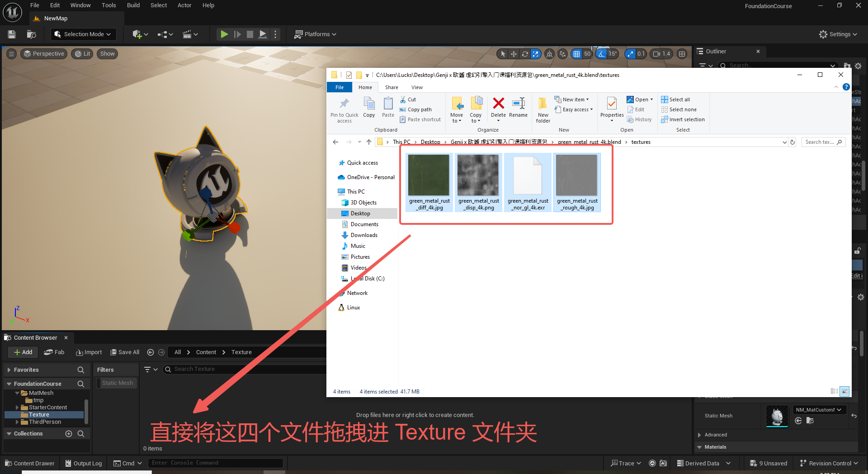868x474 pixels.
Task: Open the Platforms dropdown
Action: pos(316,34)
